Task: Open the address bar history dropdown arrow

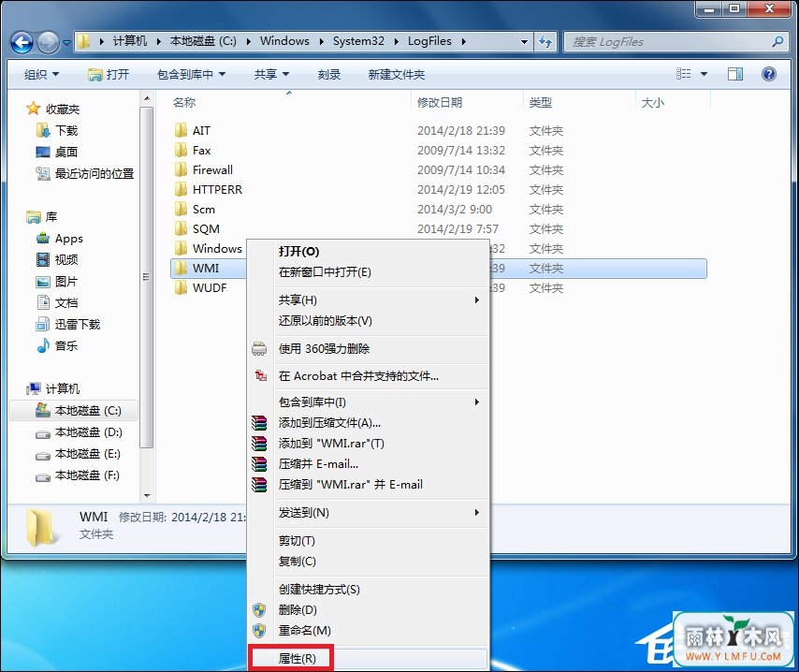Action: point(524,42)
